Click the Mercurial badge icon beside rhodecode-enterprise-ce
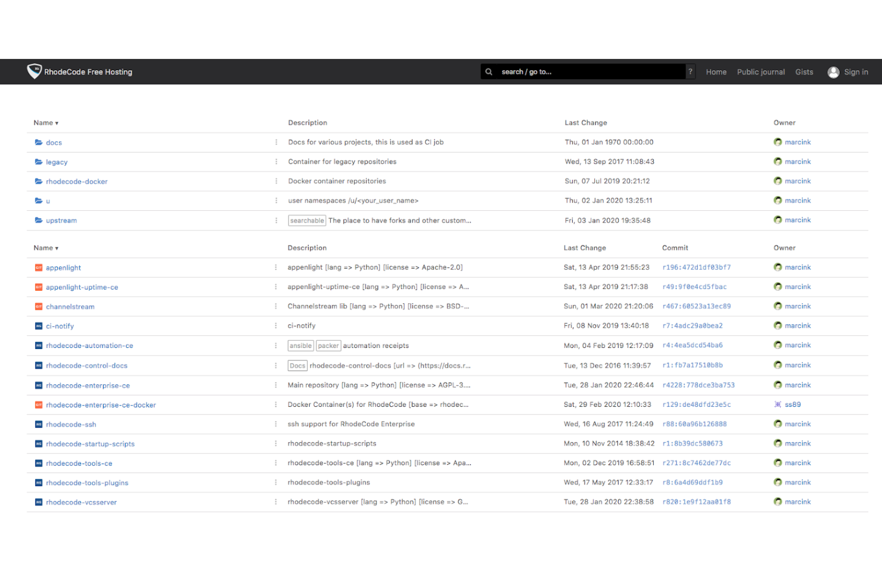Viewport: 882px width, 588px height. (x=39, y=385)
